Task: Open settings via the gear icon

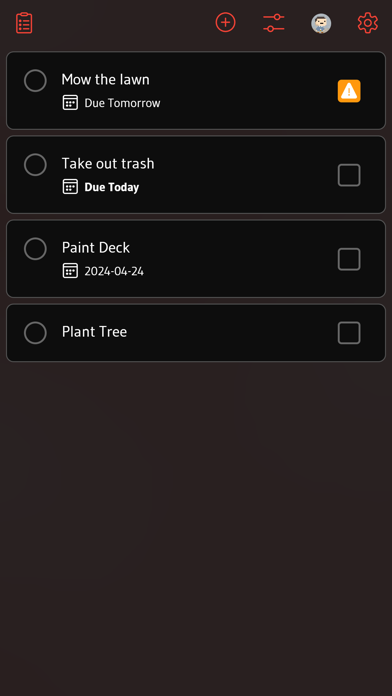Action: [368, 23]
